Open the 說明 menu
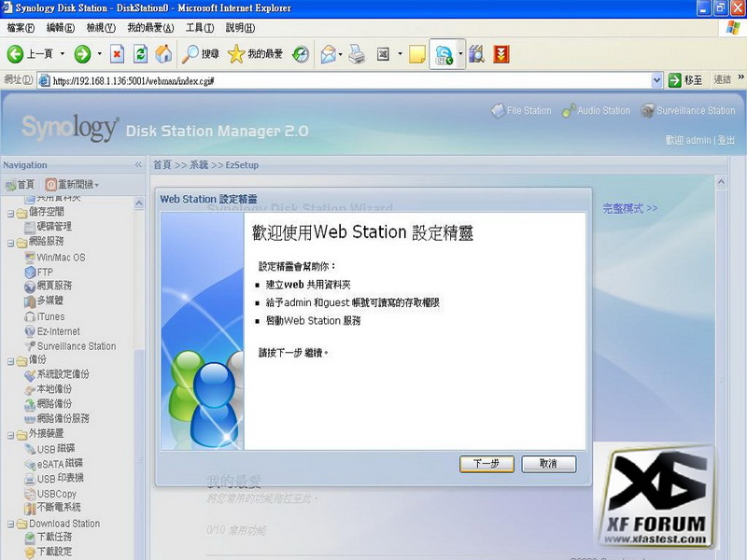 click(240, 28)
